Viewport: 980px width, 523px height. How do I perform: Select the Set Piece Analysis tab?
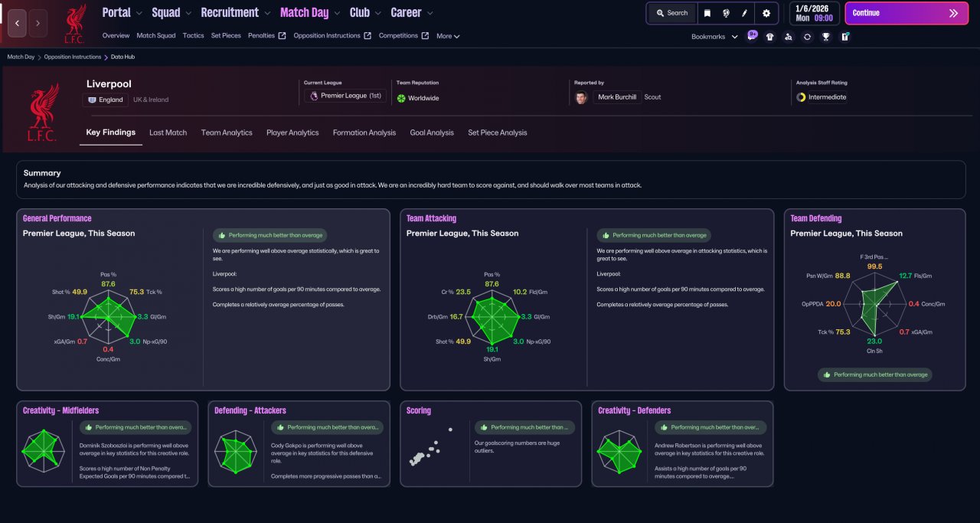click(498, 132)
